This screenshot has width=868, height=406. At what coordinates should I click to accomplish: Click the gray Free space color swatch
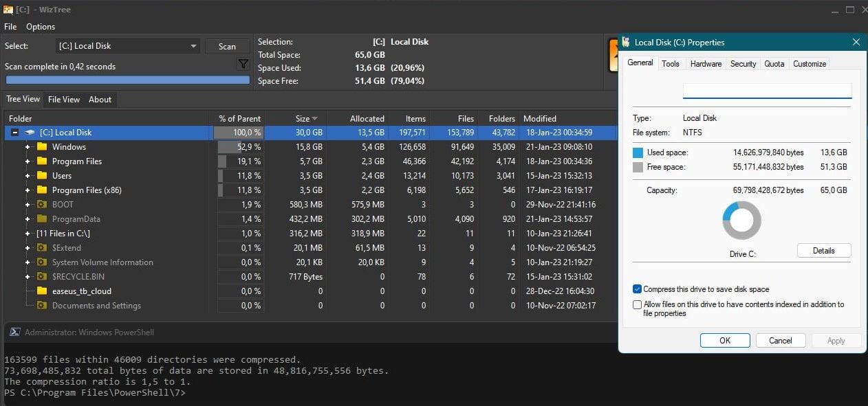pyautogui.click(x=638, y=167)
